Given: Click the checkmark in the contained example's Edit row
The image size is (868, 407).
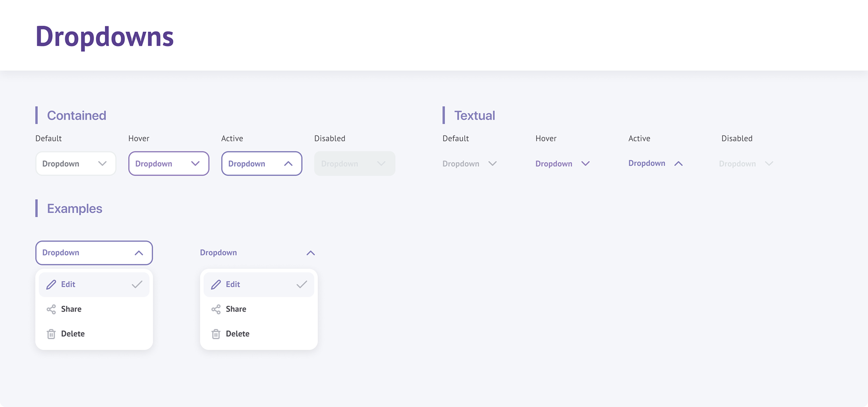Looking at the screenshot, I should [137, 285].
